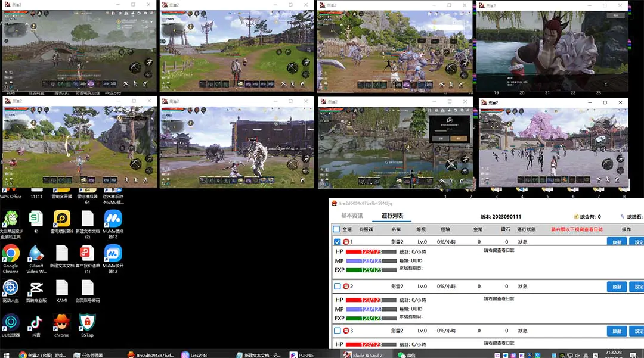Viewport: 644px width, 358px height.
Task: Tick the checkbox for row 3
Action: click(337, 331)
